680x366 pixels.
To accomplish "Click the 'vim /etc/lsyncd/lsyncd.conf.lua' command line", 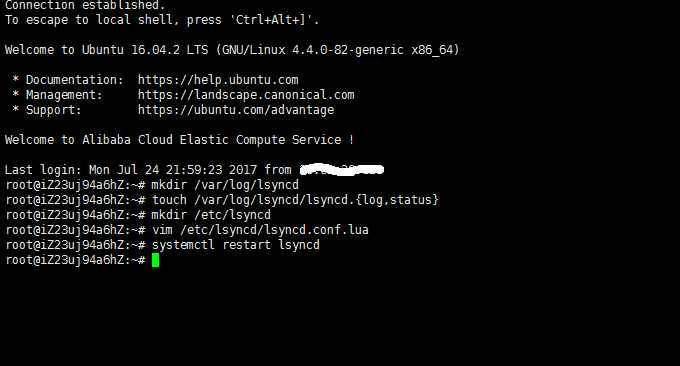I will point(187,230).
